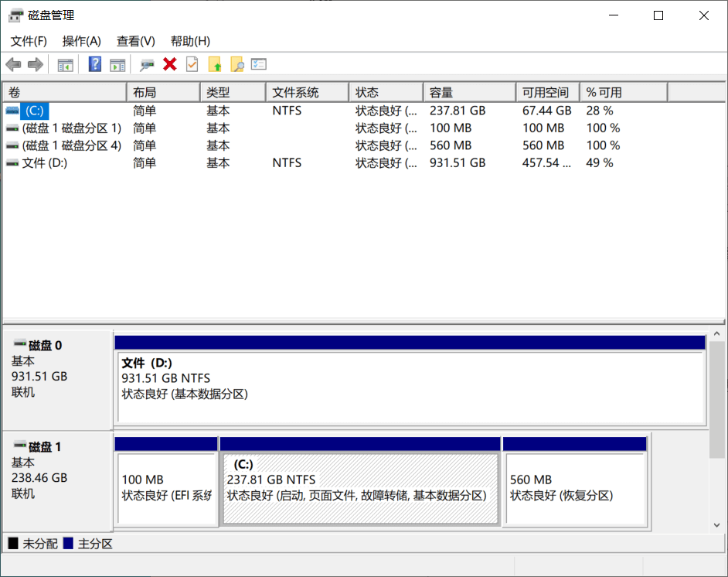
Task: Select the (C:) volume row
Action: coord(364,111)
